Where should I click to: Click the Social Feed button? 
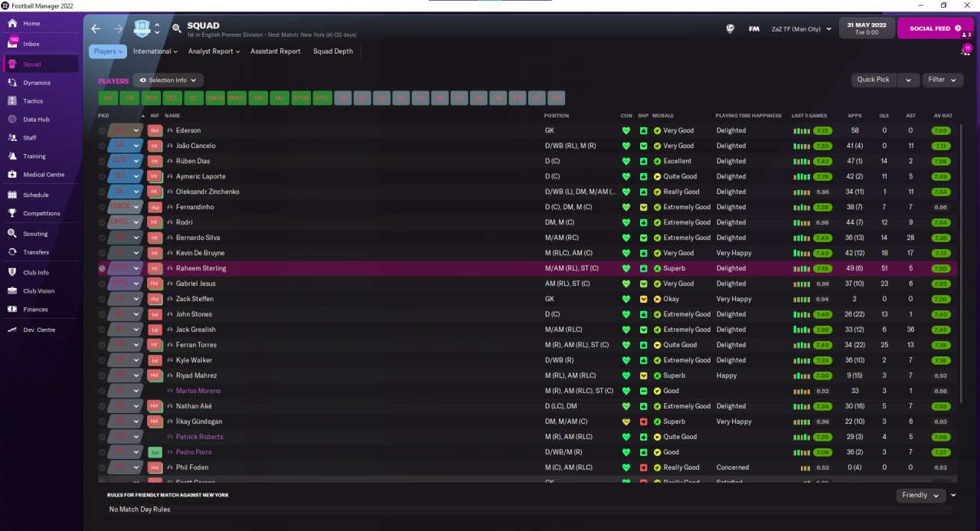[x=935, y=28]
